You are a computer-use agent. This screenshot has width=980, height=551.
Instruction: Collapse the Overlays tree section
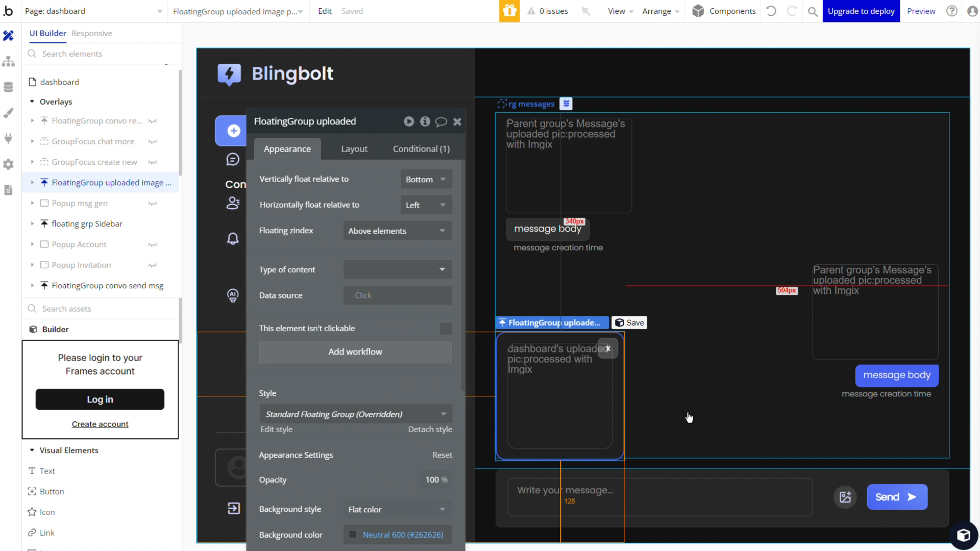pyautogui.click(x=32, y=102)
